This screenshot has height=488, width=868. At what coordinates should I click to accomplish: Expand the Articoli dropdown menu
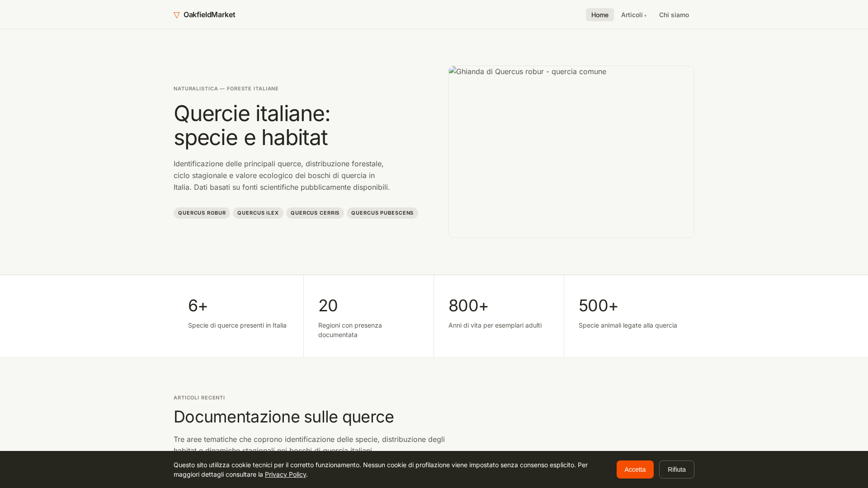coord(634,15)
